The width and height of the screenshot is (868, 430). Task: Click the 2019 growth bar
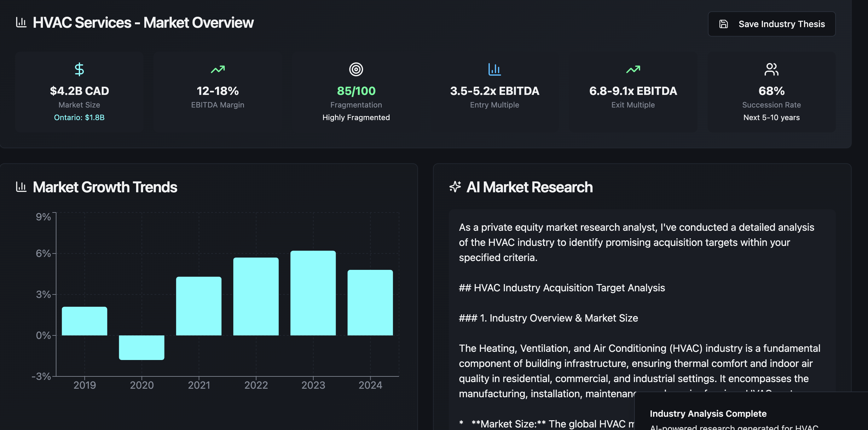[84, 321]
